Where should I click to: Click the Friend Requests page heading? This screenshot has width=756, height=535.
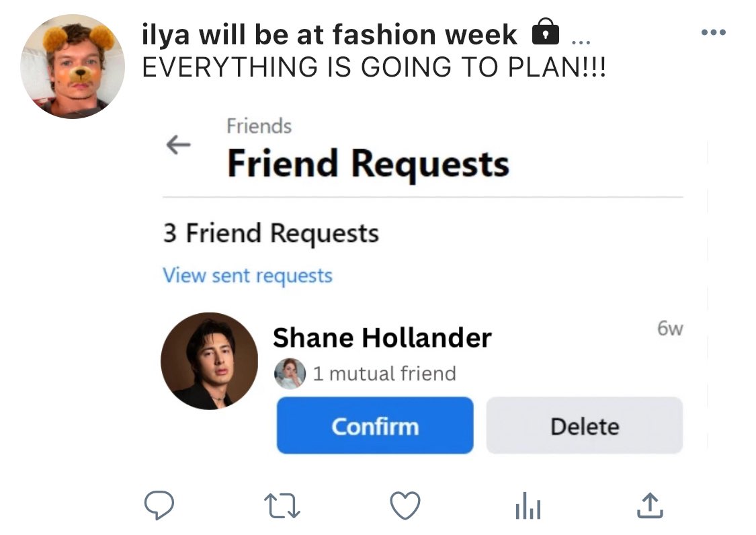point(368,164)
